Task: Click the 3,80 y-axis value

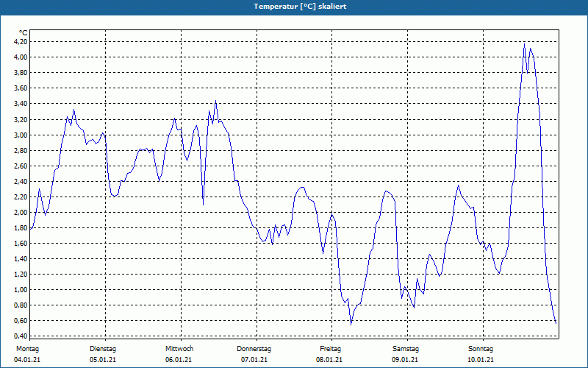Action: [21, 72]
